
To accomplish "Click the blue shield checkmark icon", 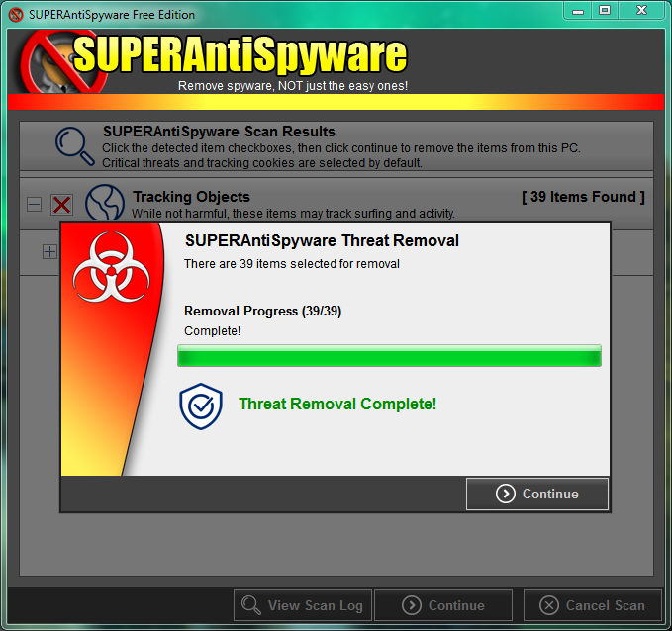I will [201, 406].
